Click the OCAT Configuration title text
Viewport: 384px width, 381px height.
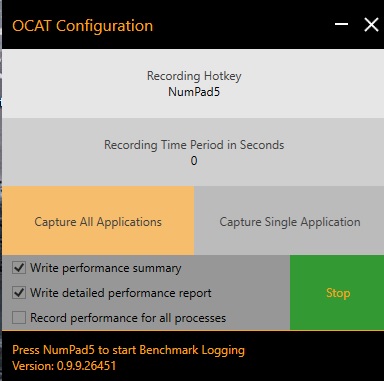83,26
